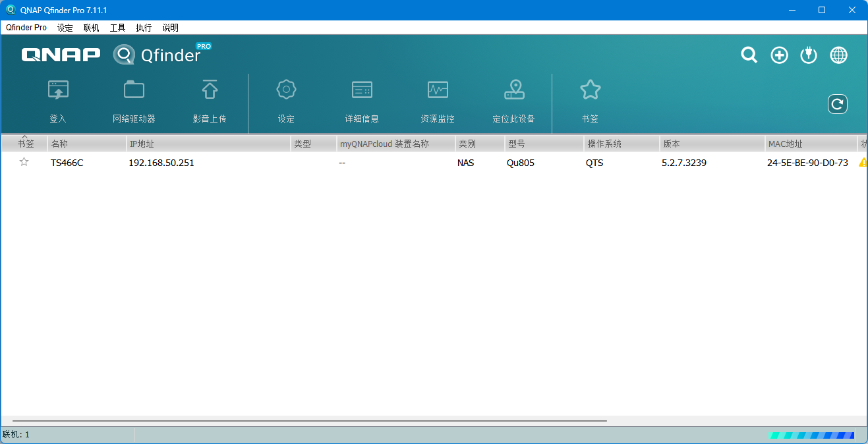Click the Locate This Device (定位此设备) icon
Image resolution: width=868 pixels, height=444 pixels.
[514, 90]
